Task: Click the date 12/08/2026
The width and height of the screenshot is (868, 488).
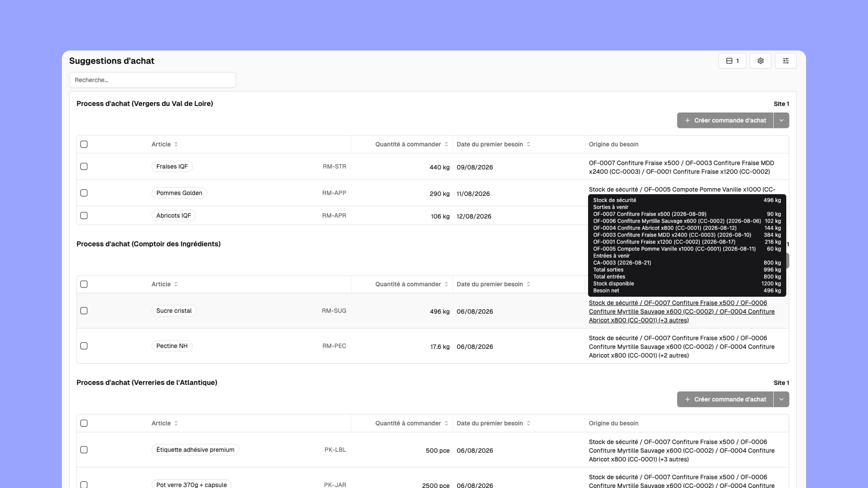Action: click(474, 217)
